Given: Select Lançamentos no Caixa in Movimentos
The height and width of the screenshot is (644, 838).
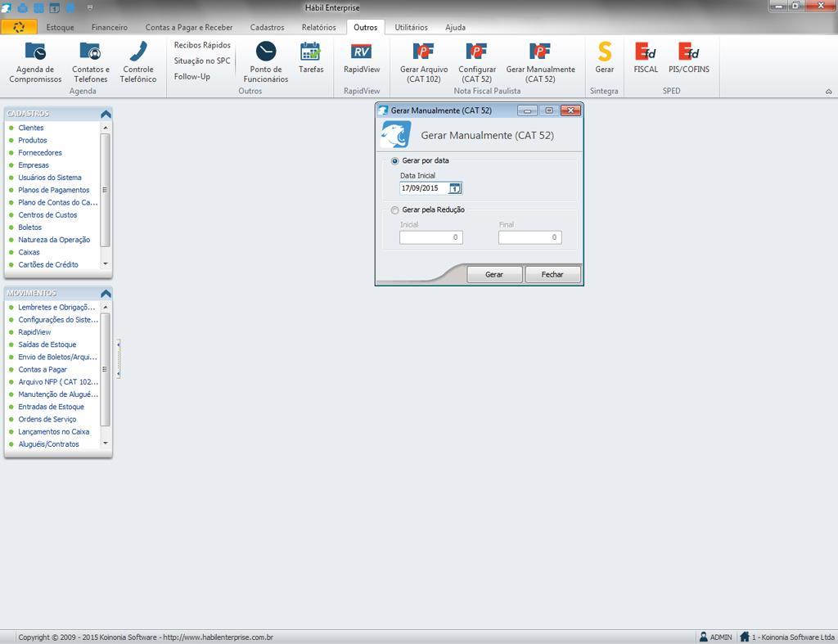Looking at the screenshot, I should [54, 432].
